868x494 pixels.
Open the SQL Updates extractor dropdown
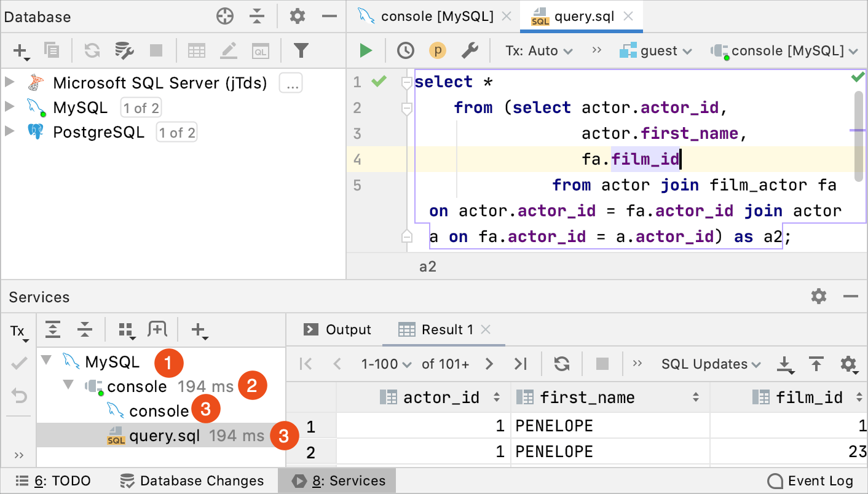point(711,364)
